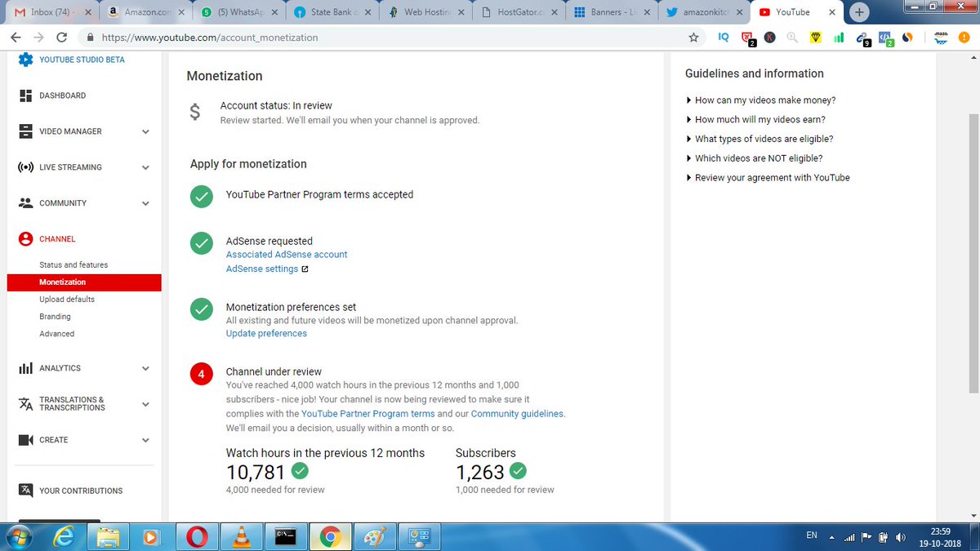Click the Dashboard label in the sidebar
The width and height of the screenshot is (980, 551).
point(62,96)
